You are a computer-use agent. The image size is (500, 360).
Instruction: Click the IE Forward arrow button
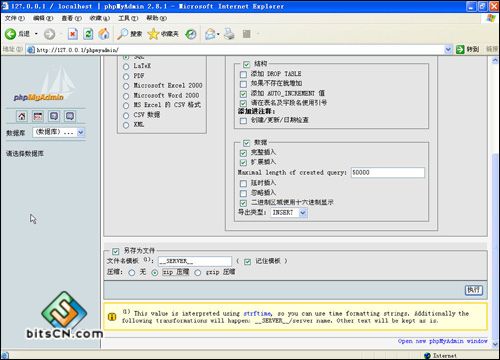(x=50, y=34)
